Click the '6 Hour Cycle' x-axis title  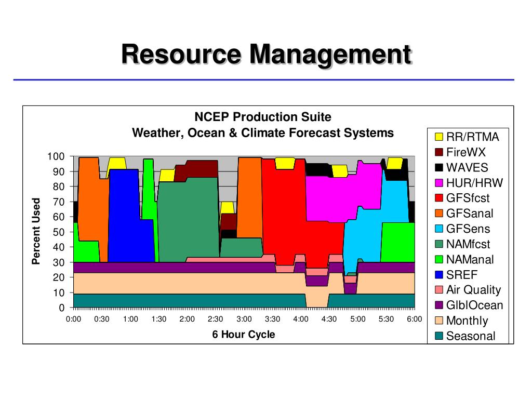tap(244, 335)
